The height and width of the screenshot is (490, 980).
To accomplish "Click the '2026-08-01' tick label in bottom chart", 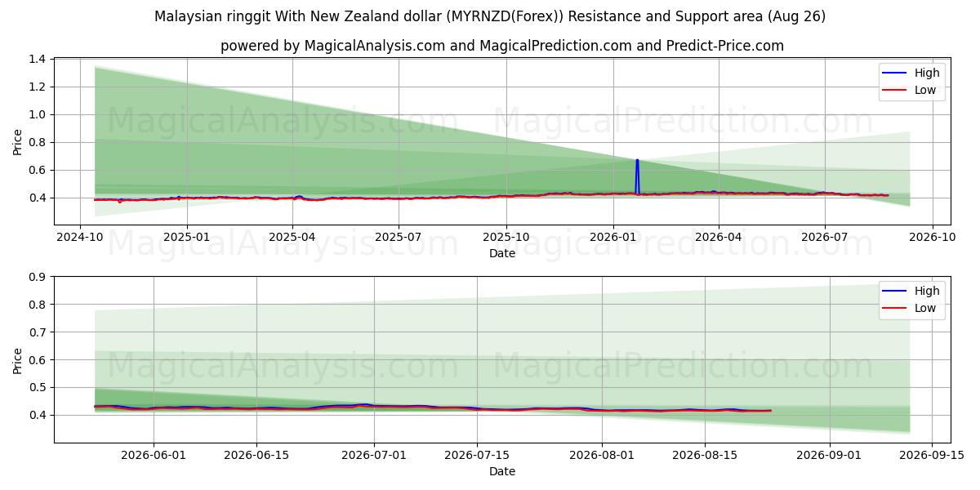I will [x=602, y=456].
